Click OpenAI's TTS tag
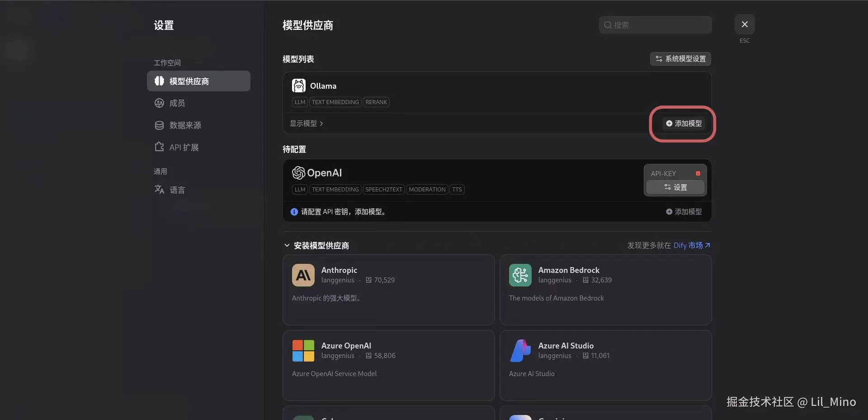Image resolution: width=868 pixels, height=420 pixels. [457, 190]
